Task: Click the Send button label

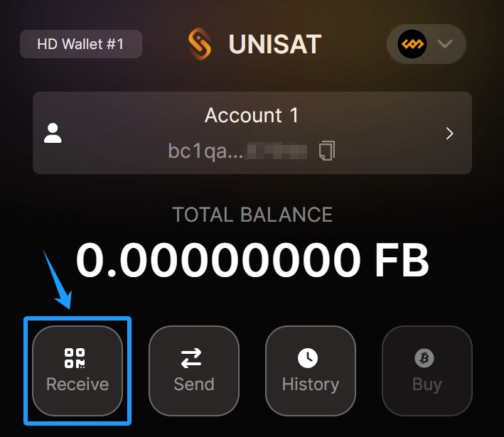Action: click(194, 384)
